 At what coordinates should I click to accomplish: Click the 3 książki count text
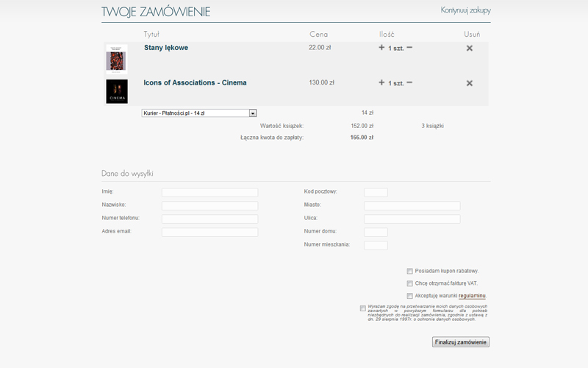[432, 126]
